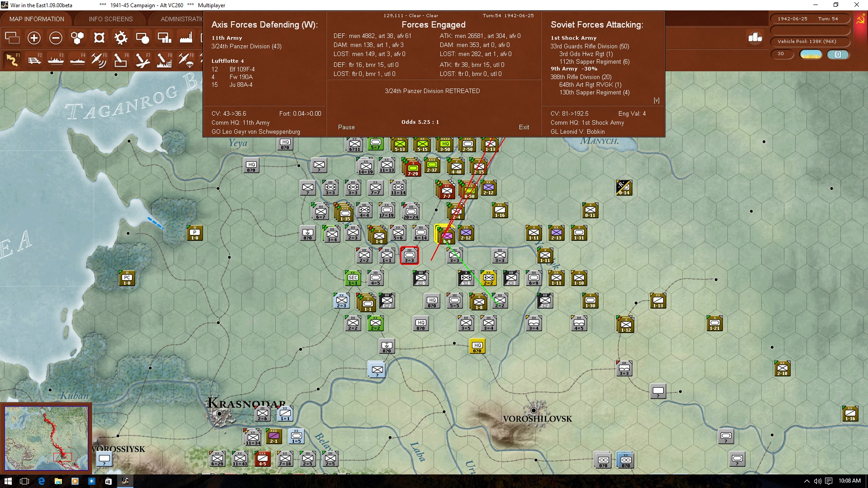868x488 pixels.
Task: Select the yellow HQ counter near Voroshilovsk road
Action: coord(477,346)
